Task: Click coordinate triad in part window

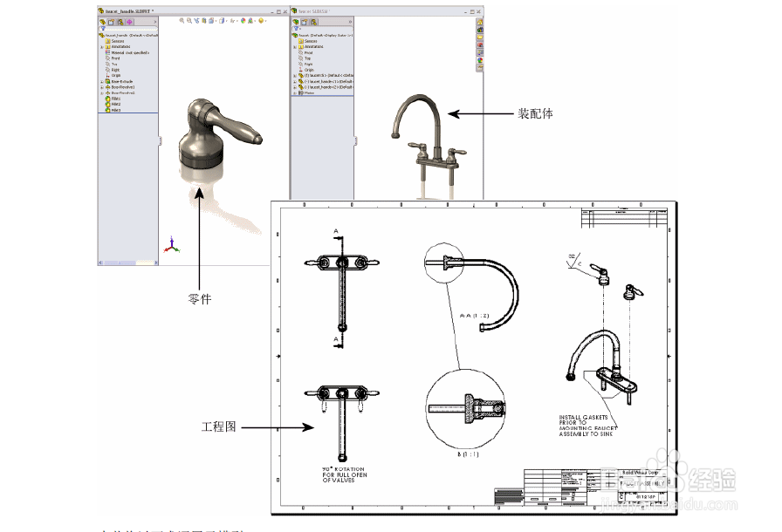Action: coord(172,245)
